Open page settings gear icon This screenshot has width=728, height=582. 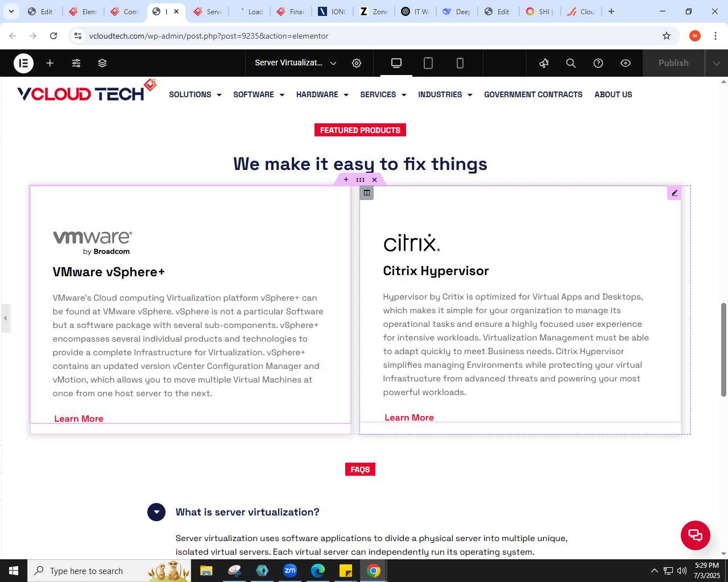357,63
